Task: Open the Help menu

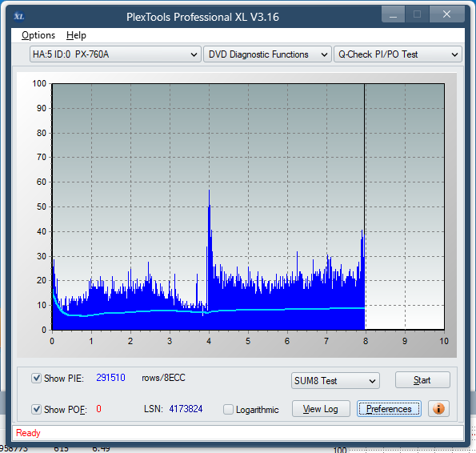Action: 76,35
